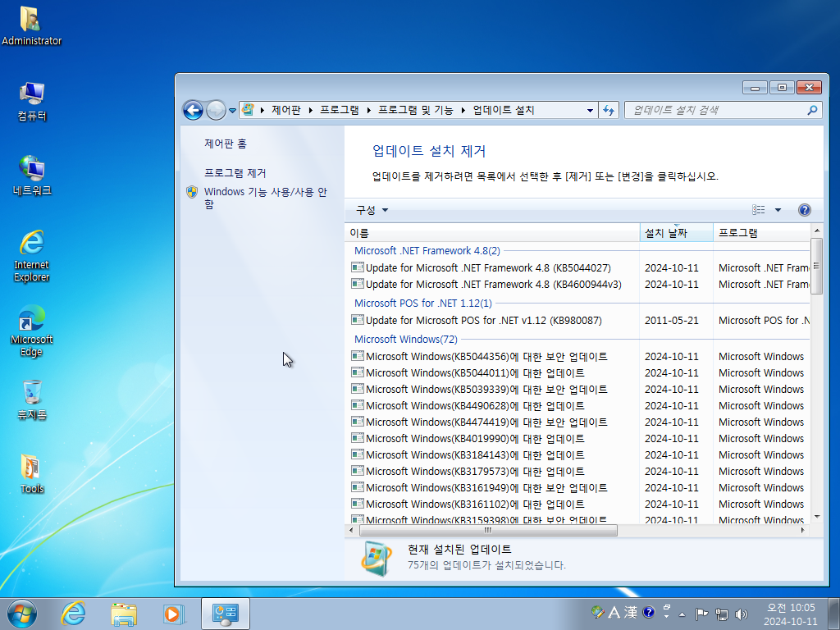Click the search magnifier icon
840x630 pixels.
(x=812, y=111)
